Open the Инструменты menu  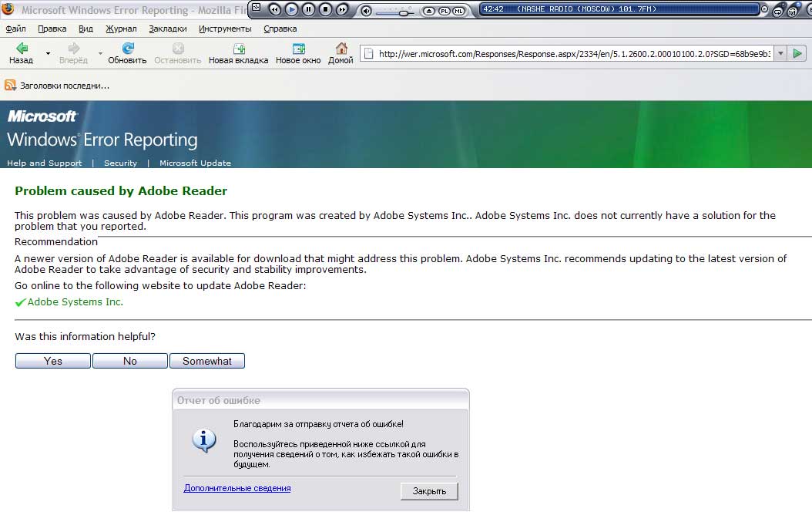click(x=225, y=29)
